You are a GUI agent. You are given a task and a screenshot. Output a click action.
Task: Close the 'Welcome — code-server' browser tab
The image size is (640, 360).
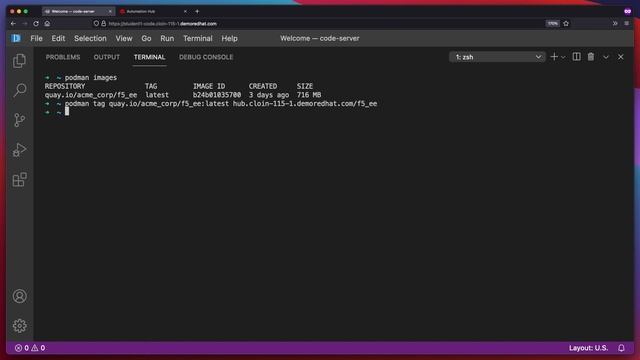(x=110, y=11)
